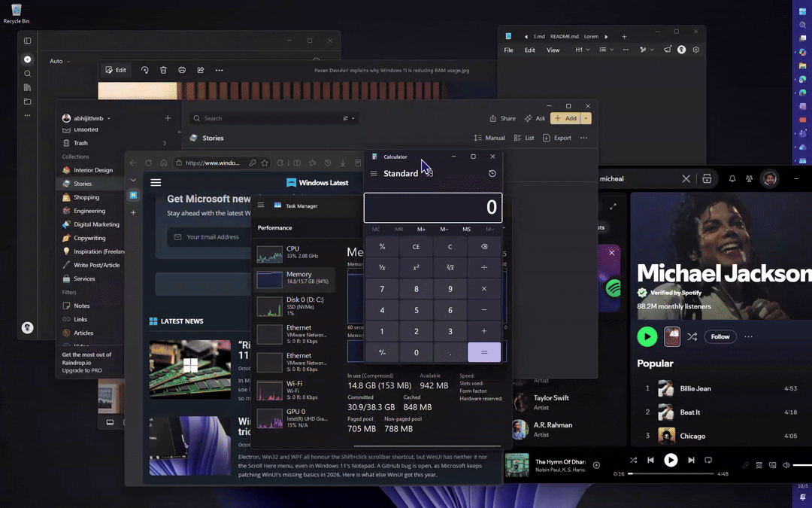812x508 pixels.
Task: Click the equals key in Calculator
Action: point(484,352)
